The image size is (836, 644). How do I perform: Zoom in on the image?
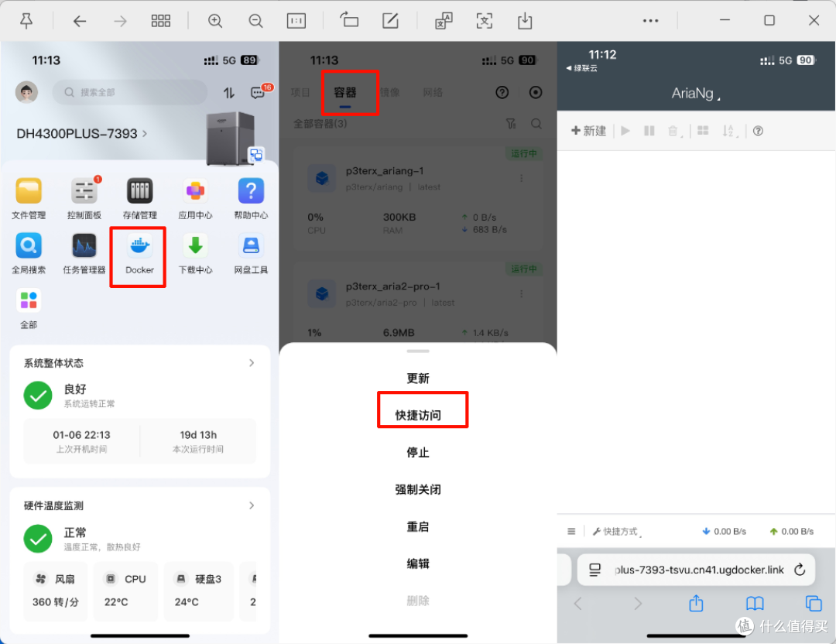(x=215, y=21)
